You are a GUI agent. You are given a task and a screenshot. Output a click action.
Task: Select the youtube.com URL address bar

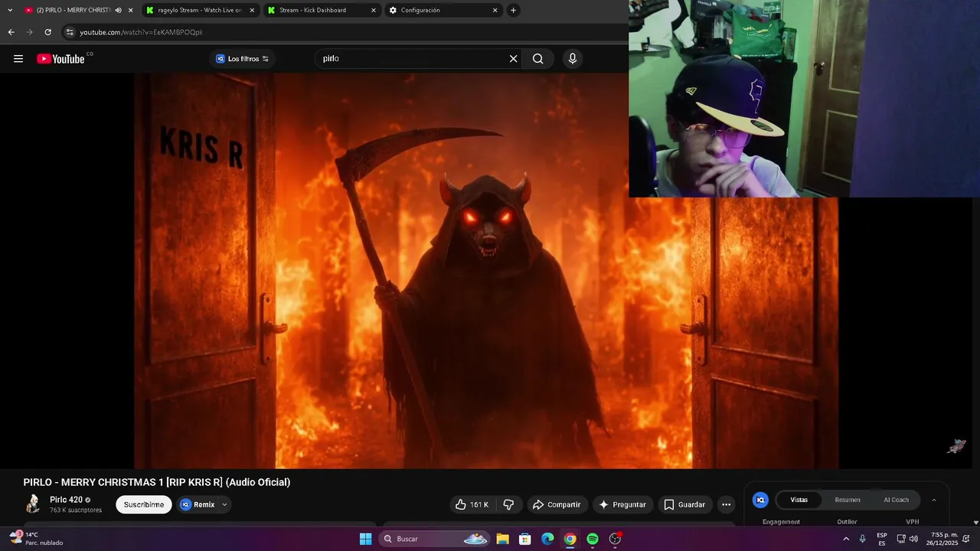(x=142, y=32)
